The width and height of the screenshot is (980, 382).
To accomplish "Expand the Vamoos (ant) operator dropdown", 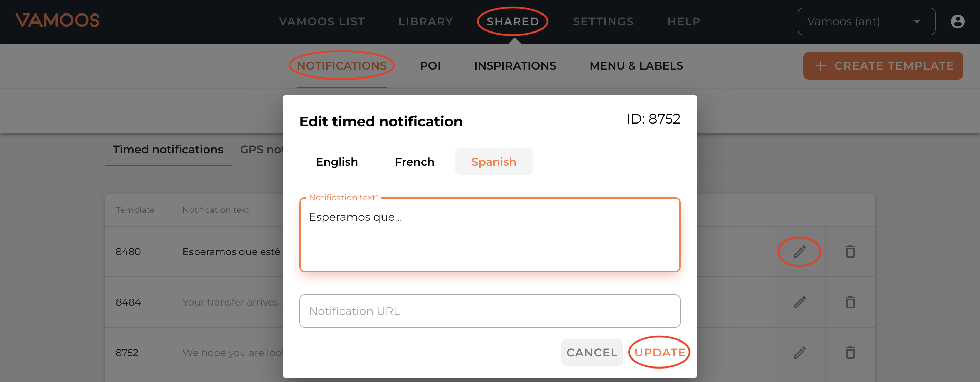I will click(x=866, y=21).
